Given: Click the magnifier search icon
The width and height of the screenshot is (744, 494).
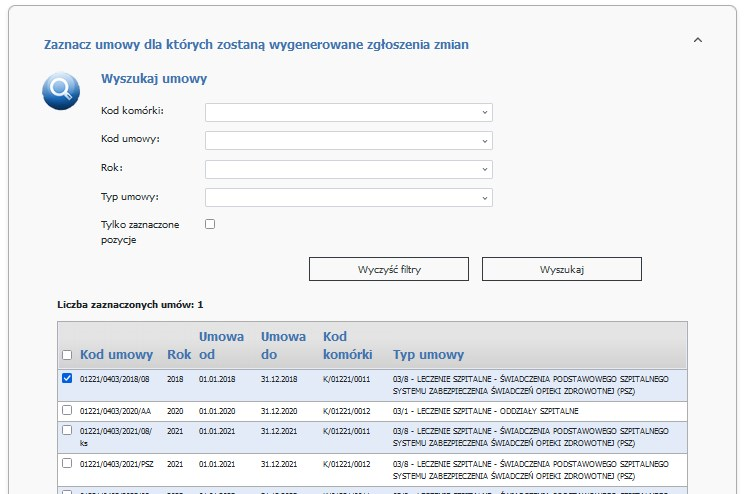Looking at the screenshot, I should point(61,92).
